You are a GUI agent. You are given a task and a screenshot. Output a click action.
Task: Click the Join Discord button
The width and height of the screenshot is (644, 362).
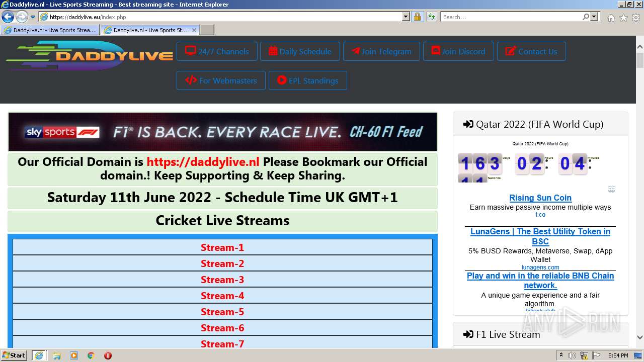pos(458,51)
